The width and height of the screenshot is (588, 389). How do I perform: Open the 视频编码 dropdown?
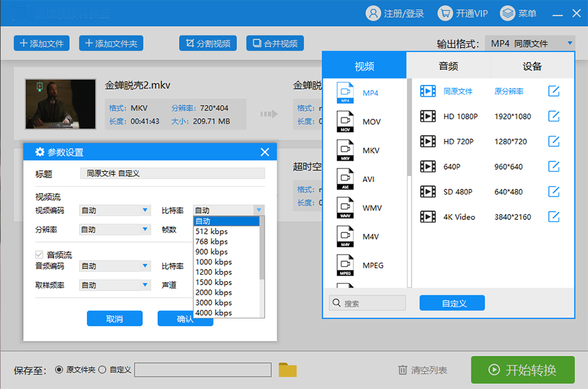[115, 210]
